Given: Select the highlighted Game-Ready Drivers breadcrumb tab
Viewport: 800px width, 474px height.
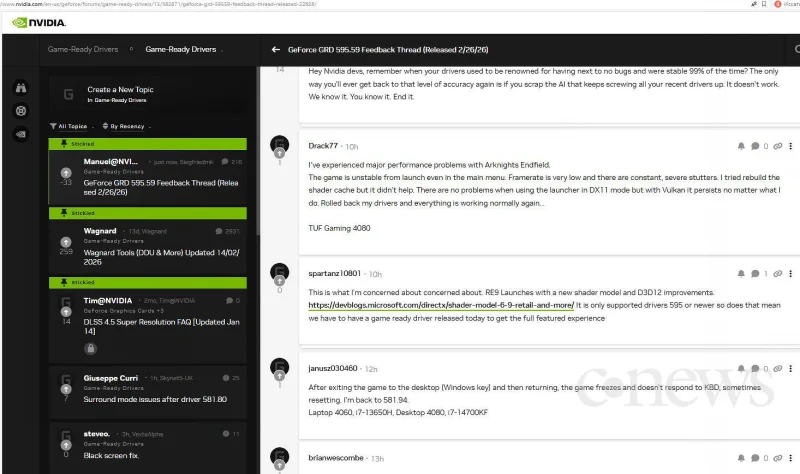Looking at the screenshot, I should [x=181, y=49].
